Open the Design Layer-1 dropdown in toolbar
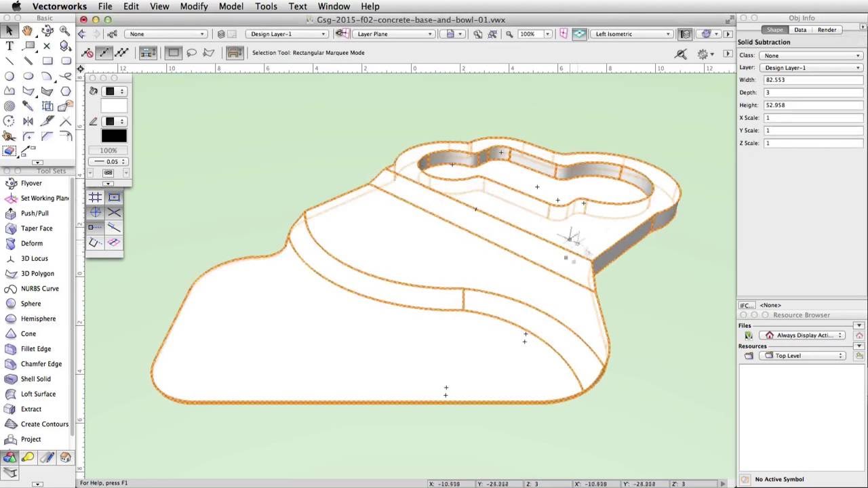The height and width of the screenshot is (488, 868). pos(288,34)
